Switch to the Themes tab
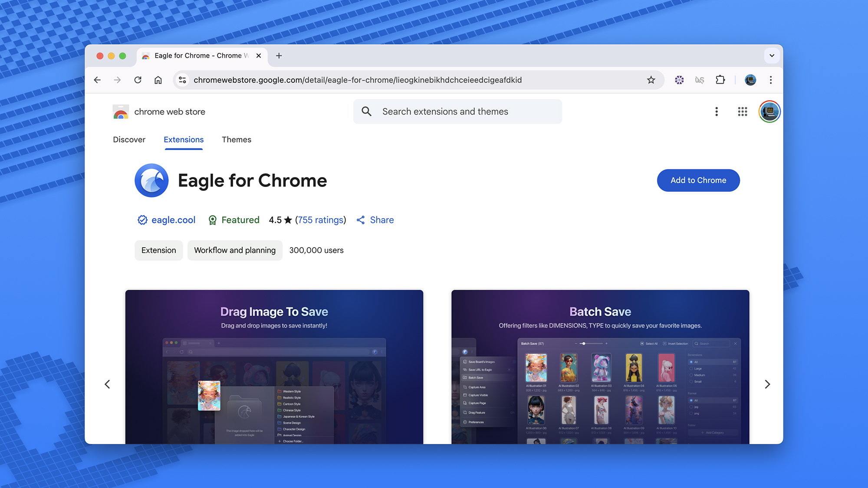This screenshot has height=488, width=868. 237,140
